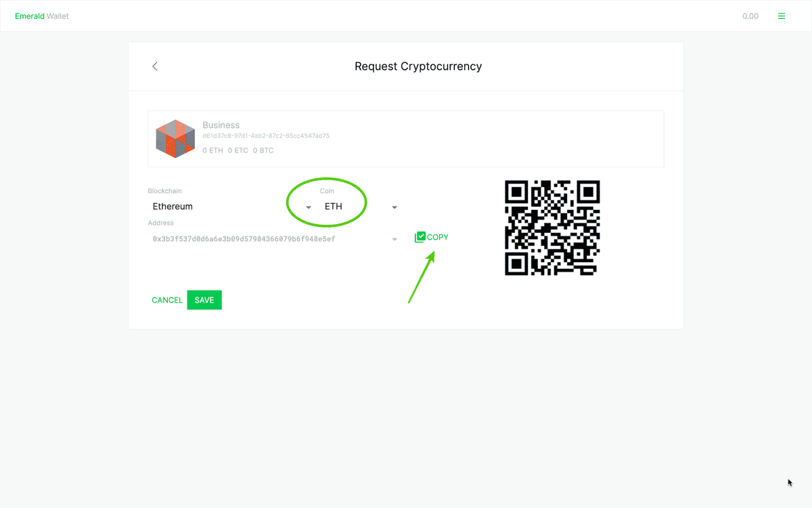
Task: Click the green SAVE button
Action: click(x=204, y=299)
